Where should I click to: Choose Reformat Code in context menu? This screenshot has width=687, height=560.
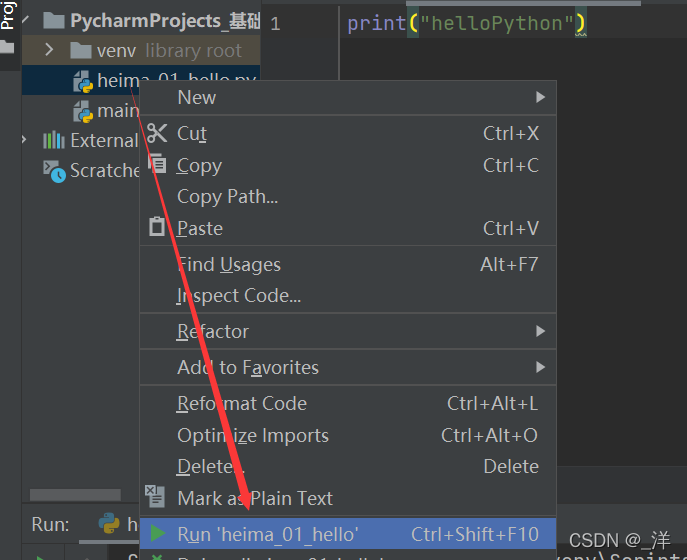click(x=242, y=404)
